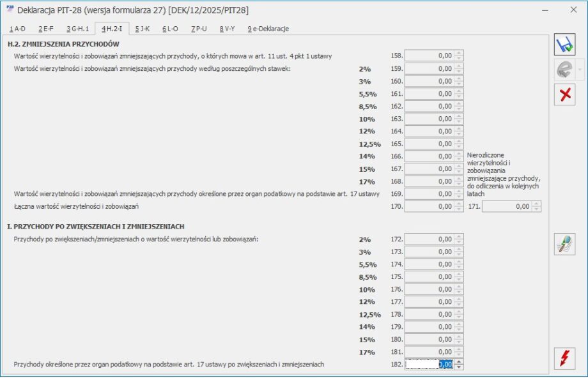Image resolution: width=588 pixels, height=378 pixels.
Task: Click heading 'H.2. ZMNIEJSZENIA PRZYCHODÓW'
Action: click(63, 44)
